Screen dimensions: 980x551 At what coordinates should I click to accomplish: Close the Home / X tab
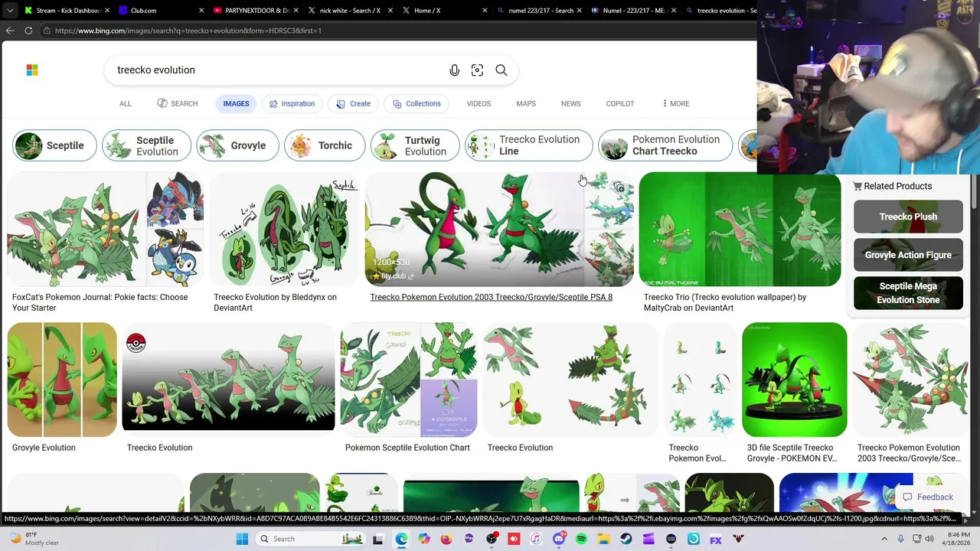point(485,11)
